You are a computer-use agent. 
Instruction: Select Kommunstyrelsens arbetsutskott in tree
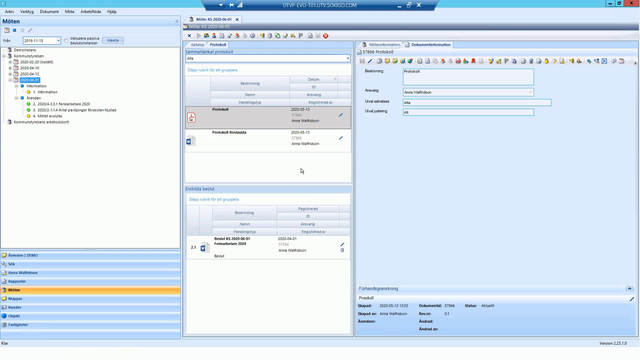click(x=41, y=122)
